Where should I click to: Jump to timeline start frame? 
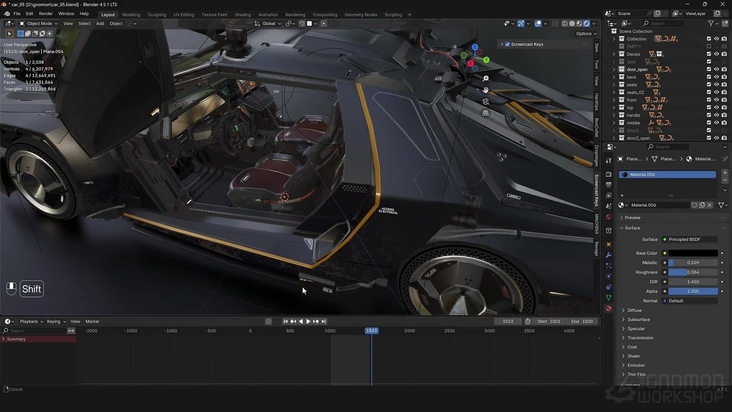285,321
